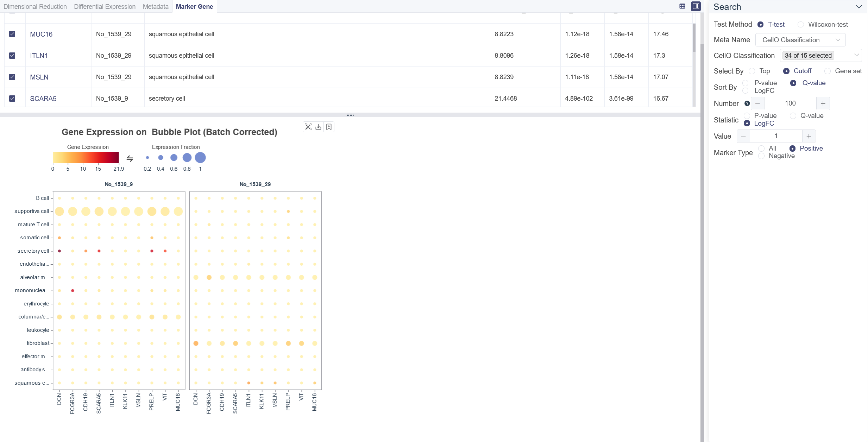Open the ITLN1 gene link

coord(39,56)
